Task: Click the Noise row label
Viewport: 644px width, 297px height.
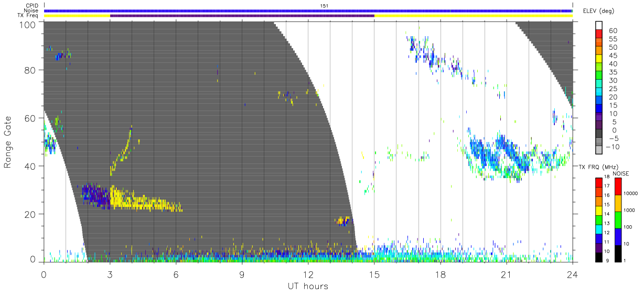Action: 30,10
